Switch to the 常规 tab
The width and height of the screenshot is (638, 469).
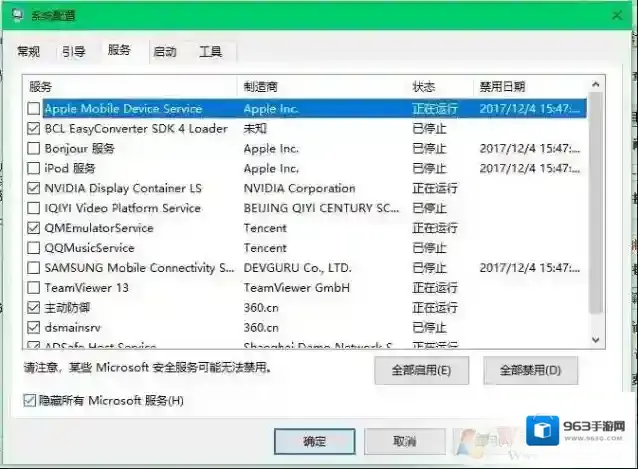click(28, 52)
